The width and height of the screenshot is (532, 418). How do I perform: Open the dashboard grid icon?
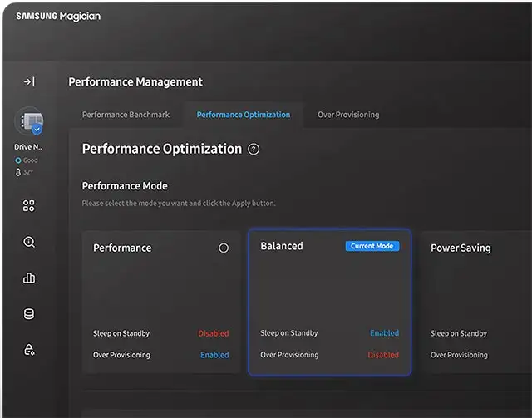pos(29,205)
